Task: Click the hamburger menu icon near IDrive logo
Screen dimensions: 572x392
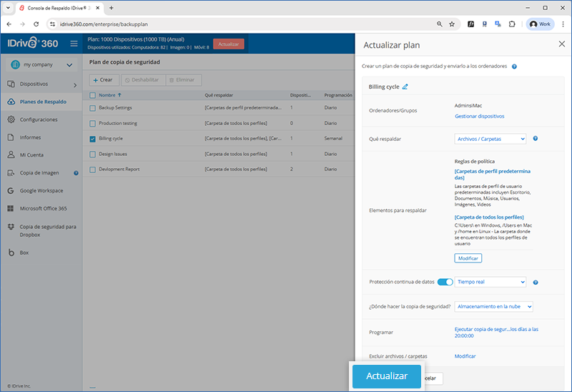Action: point(74,44)
